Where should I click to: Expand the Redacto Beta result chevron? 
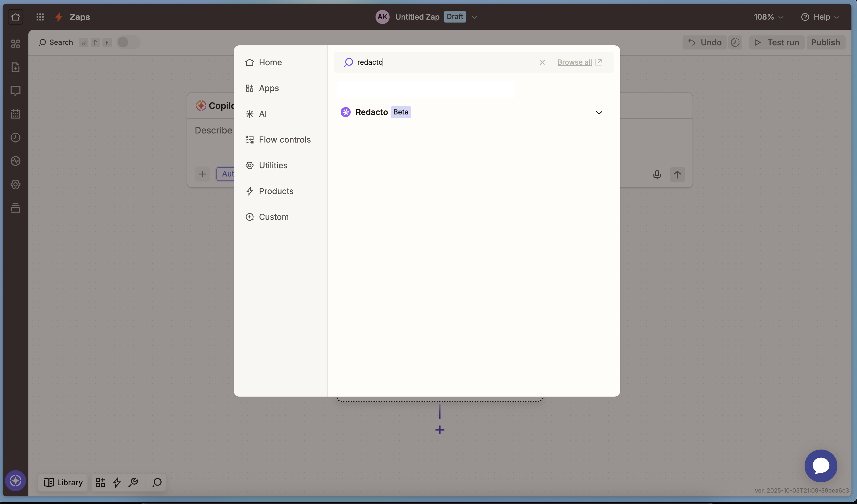pyautogui.click(x=599, y=113)
